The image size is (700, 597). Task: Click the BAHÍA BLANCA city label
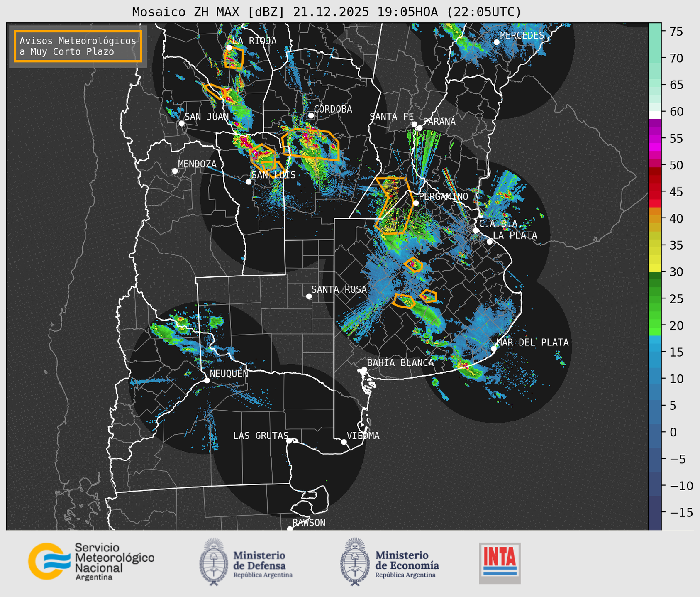click(x=400, y=363)
